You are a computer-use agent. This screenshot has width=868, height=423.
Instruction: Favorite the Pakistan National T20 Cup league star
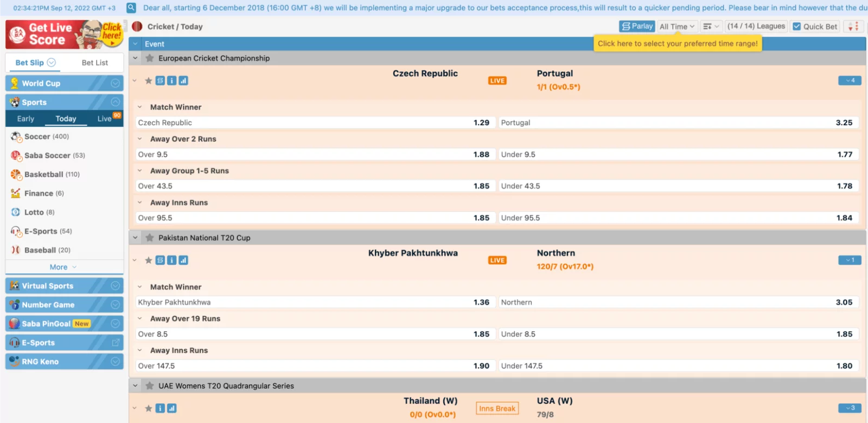click(150, 238)
